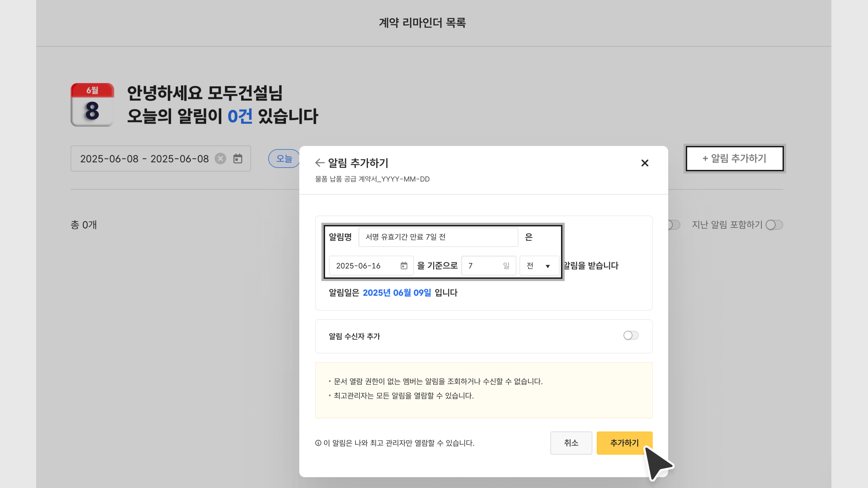Click the red June 8 calendar icon
The height and width of the screenshot is (488, 868).
click(92, 105)
